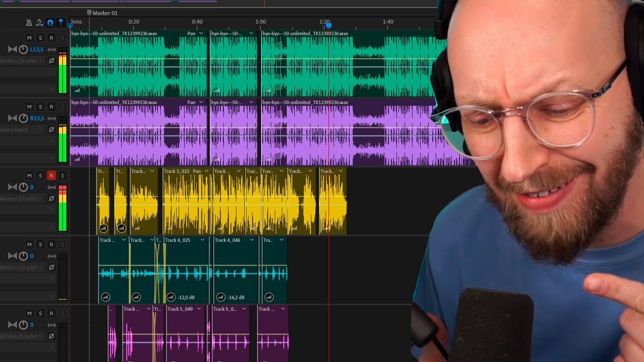Disarm the red record button on yellow track

coord(51,175)
